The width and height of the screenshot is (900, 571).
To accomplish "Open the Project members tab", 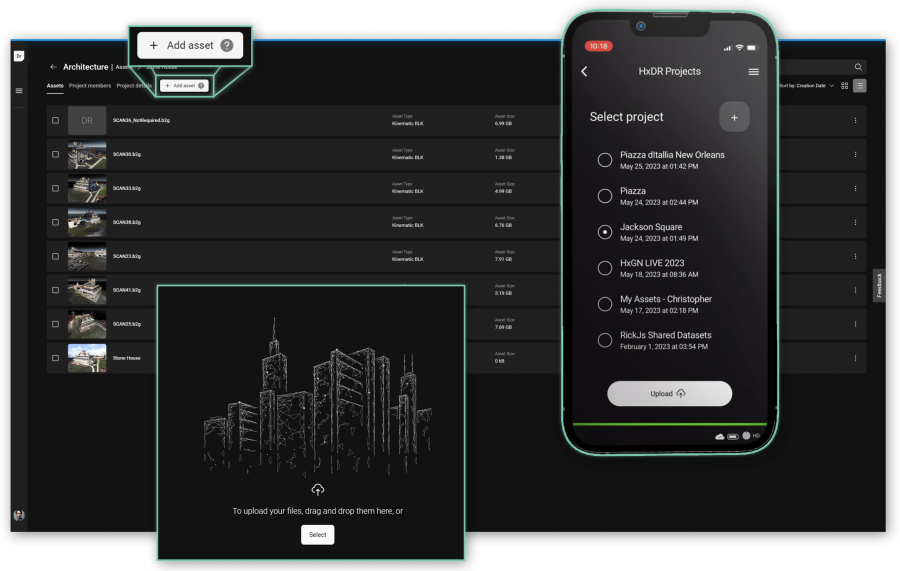I will tap(90, 86).
